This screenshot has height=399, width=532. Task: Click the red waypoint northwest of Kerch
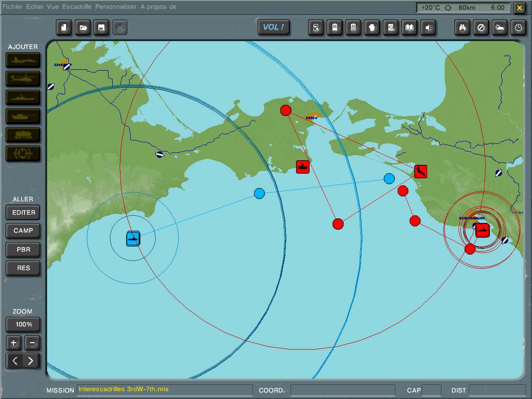click(x=286, y=110)
